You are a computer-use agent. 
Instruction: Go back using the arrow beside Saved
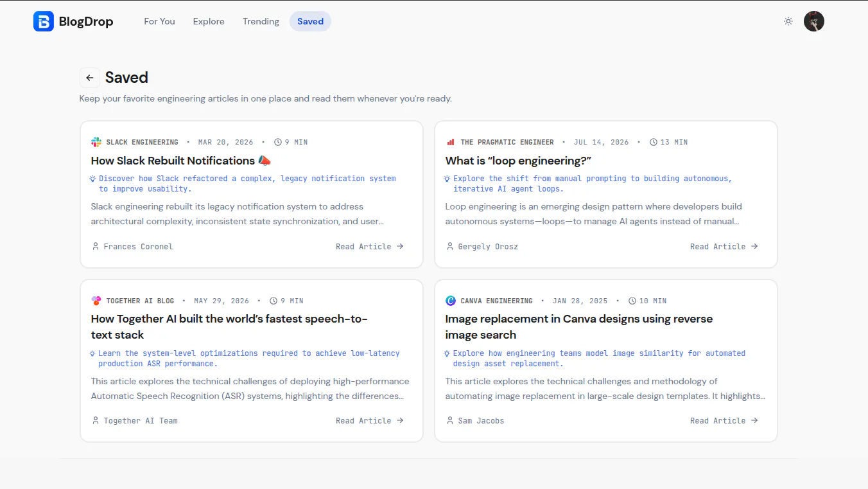pyautogui.click(x=90, y=78)
